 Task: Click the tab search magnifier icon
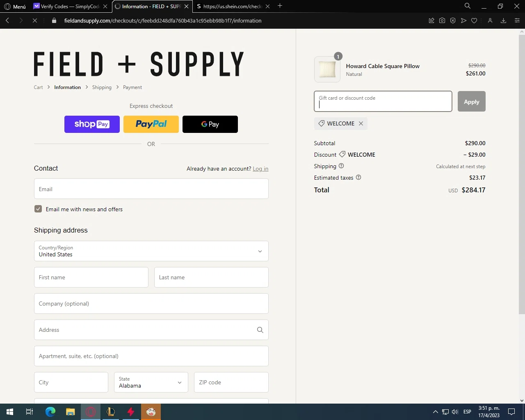(468, 6)
